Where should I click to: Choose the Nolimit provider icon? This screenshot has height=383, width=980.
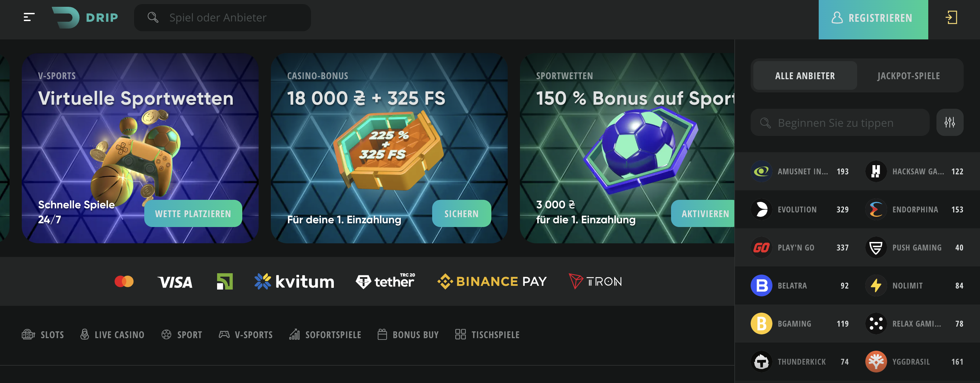(x=876, y=285)
